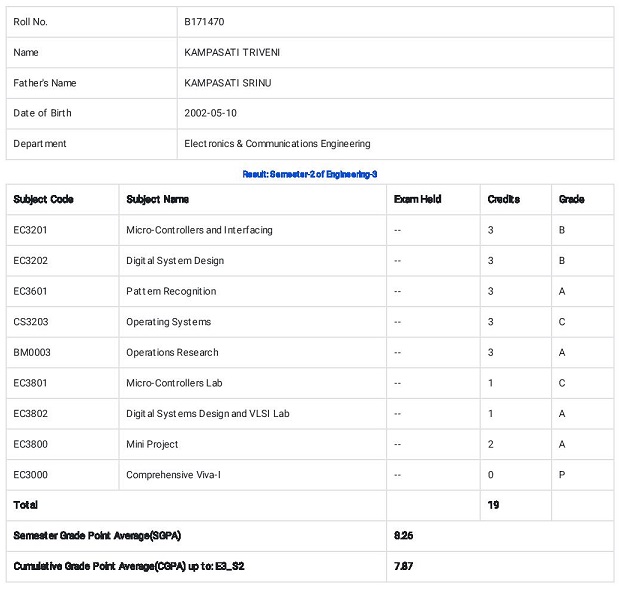Click the SGPA value 8.25

point(403,536)
